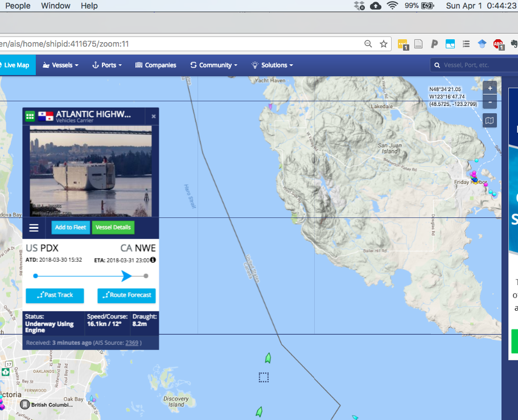518x420 pixels.
Task: Click the cyan vessel marker north of Friday Harbor
Action: pos(476,160)
